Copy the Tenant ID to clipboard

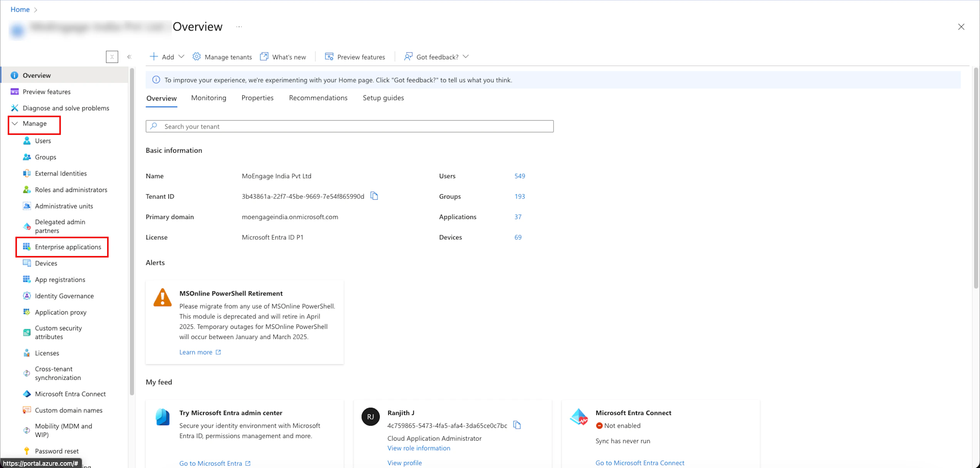[x=374, y=196]
